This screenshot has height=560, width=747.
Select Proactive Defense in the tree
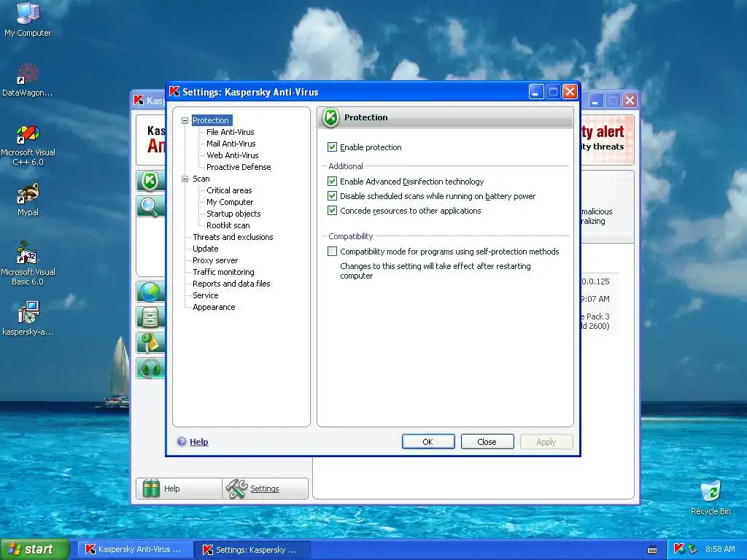pyautogui.click(x=239, y=167)
